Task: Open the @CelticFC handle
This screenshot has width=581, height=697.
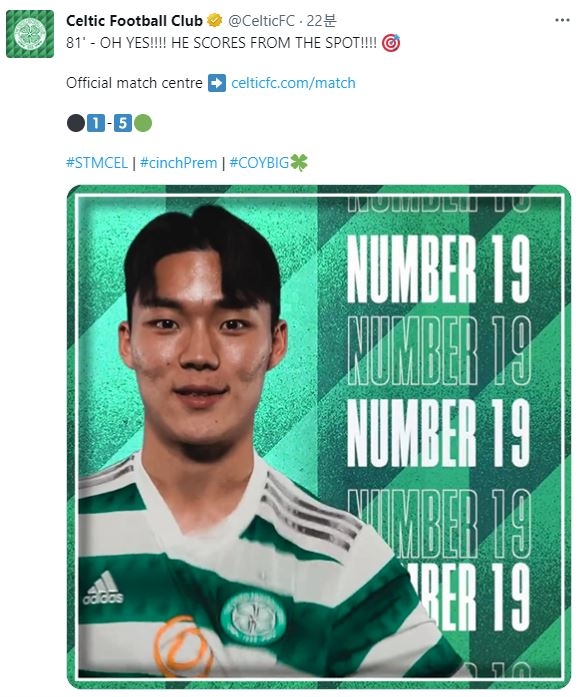Action: pos(261,20)
